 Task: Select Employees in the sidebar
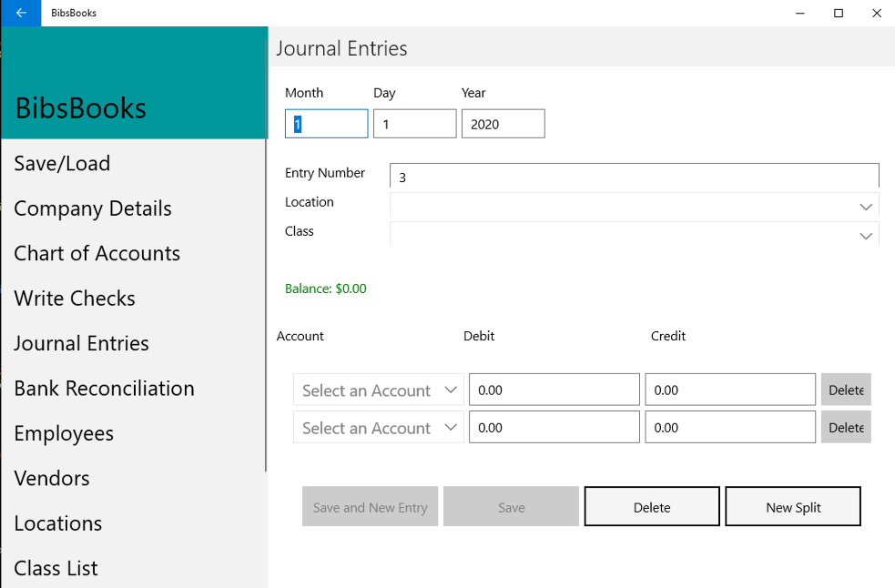64,433
